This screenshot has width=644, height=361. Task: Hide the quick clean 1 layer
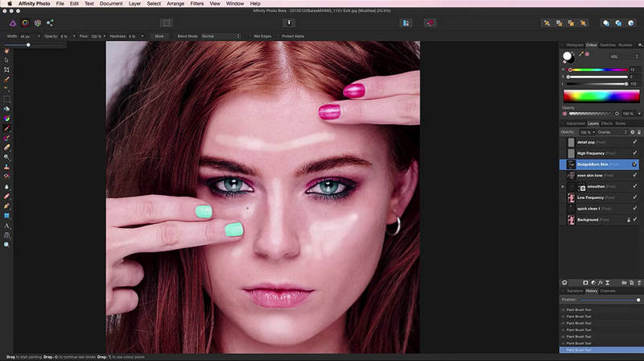pos(634,209)
